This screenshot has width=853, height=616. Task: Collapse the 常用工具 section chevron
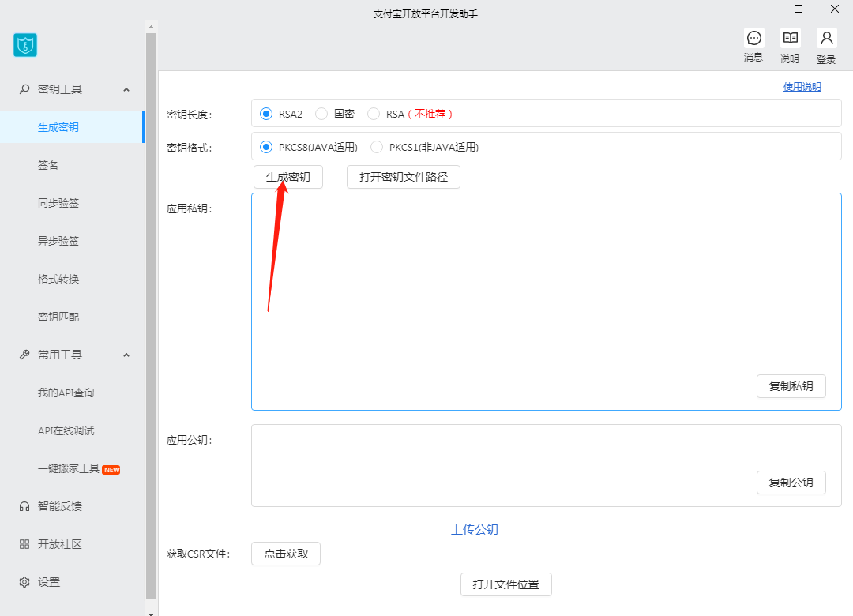tap(126, 355)
